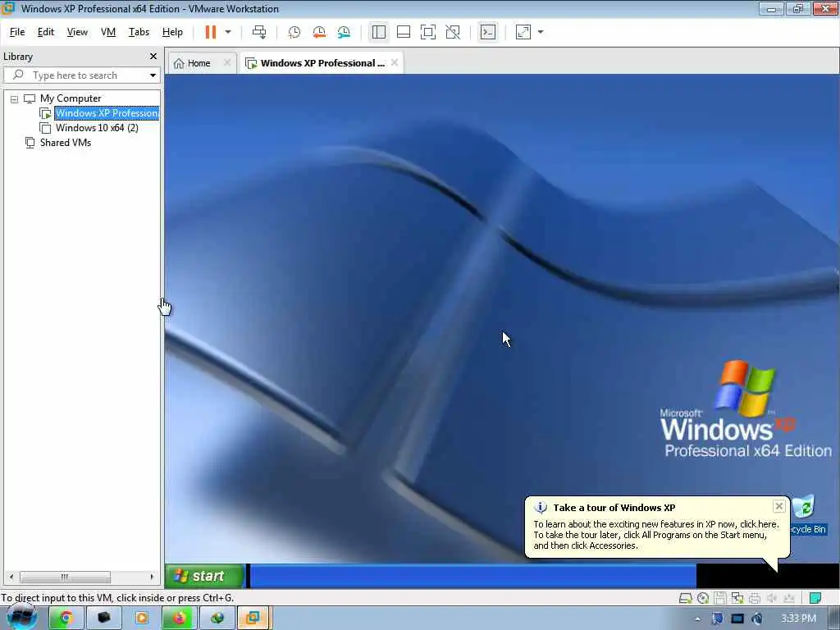Click the orange Suspend (pause) VM button
Screen dimensions: 840x630
211,32
